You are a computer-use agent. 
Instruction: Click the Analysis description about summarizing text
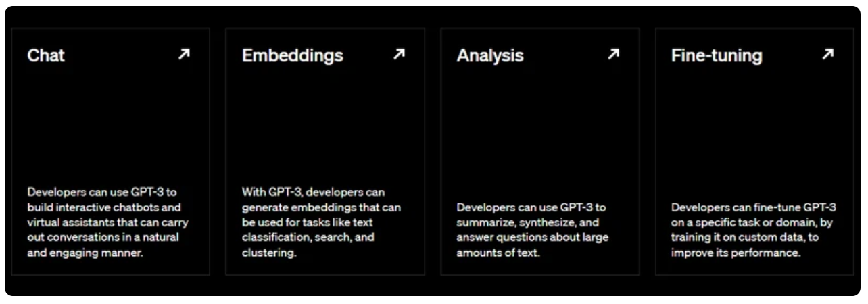(533, 230)
